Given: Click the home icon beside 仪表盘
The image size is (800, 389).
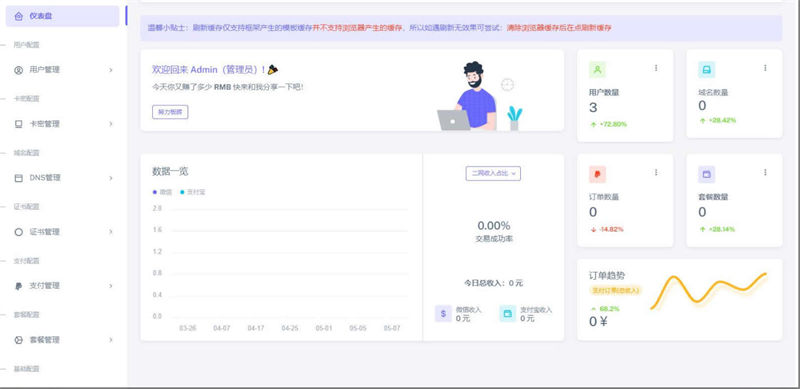Looking at the screenshot, I should tap(19, 16).
